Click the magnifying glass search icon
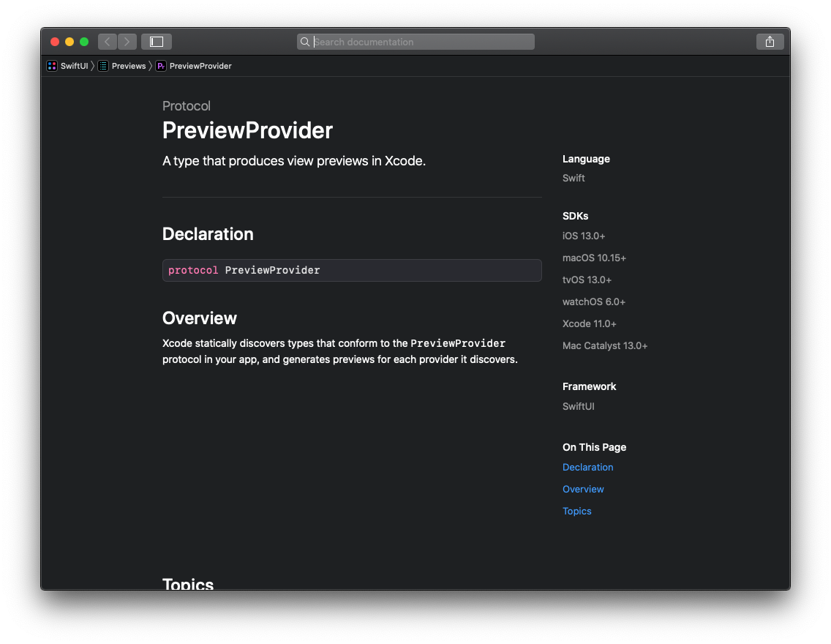The width and height of the screenshot is (831, 644). click(305, 42)
